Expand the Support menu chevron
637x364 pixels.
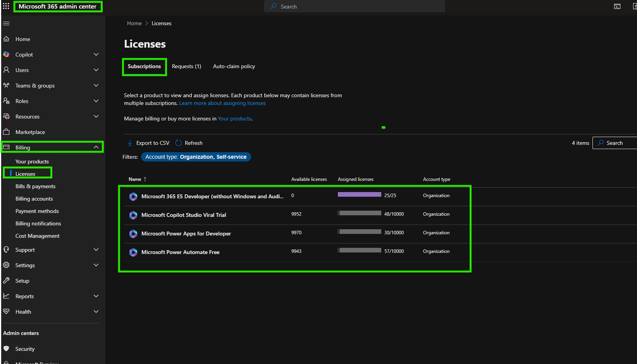click(x=96, y=250)
